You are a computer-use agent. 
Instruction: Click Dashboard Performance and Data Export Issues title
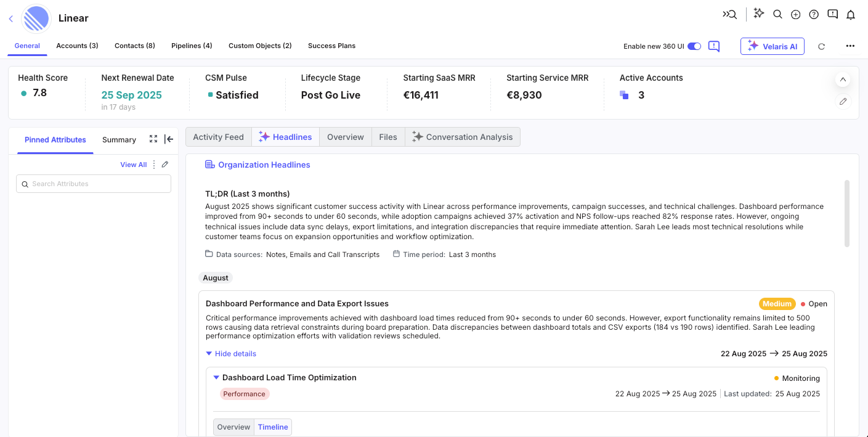297,304
